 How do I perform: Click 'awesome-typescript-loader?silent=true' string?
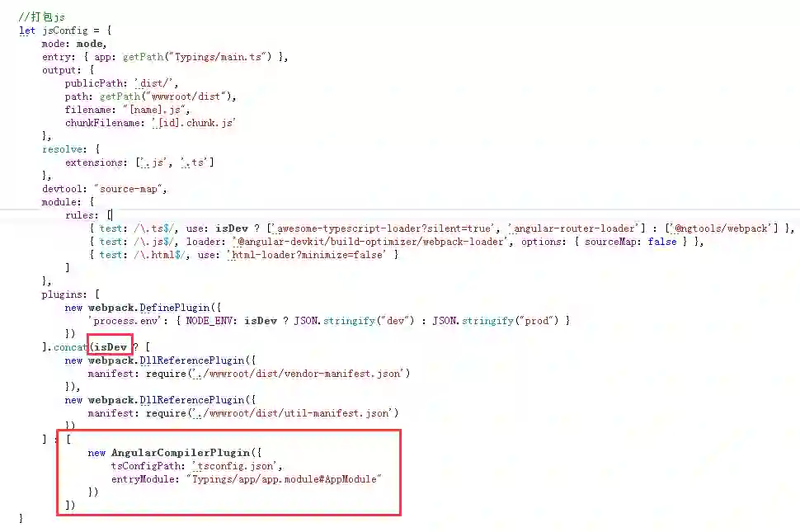(383, 228)
